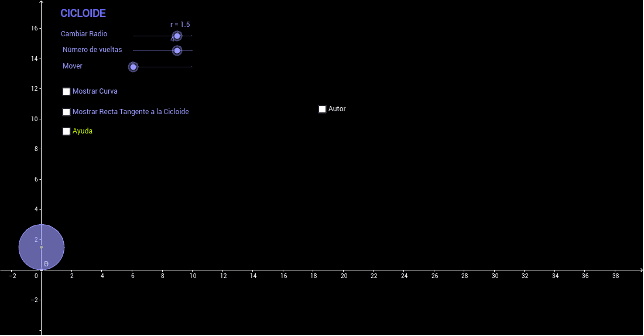
Task: Click the x-axis tick label 20
Action: point(344,276)
